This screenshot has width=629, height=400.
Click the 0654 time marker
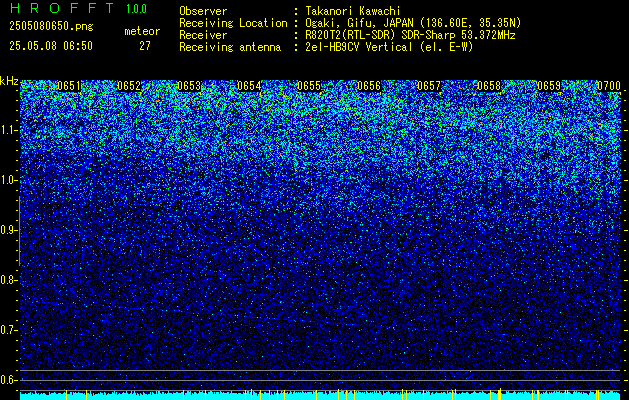(249, 86)
